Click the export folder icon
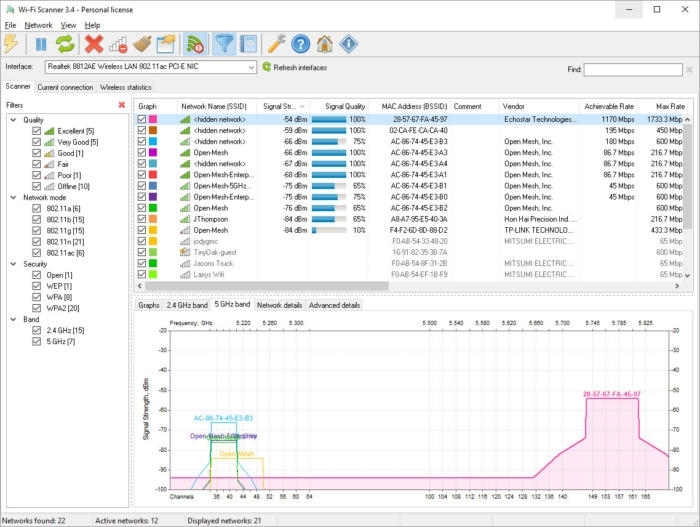 tap(167, 44)
